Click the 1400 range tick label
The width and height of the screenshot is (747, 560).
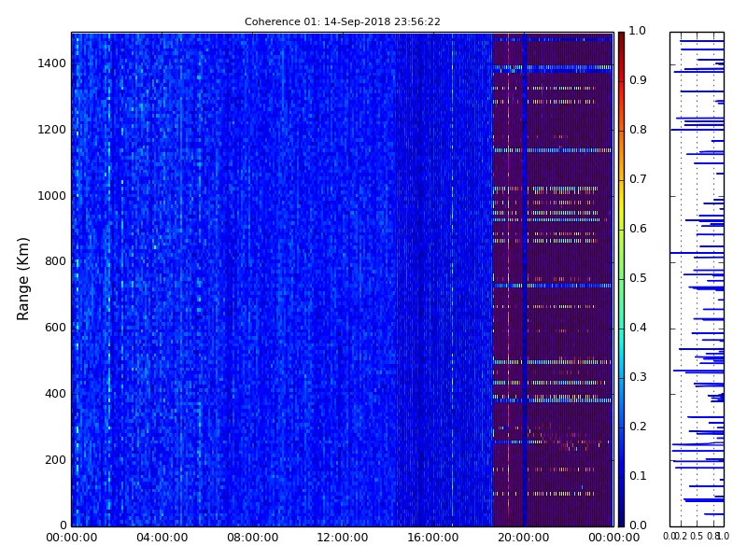pos(52,63)
